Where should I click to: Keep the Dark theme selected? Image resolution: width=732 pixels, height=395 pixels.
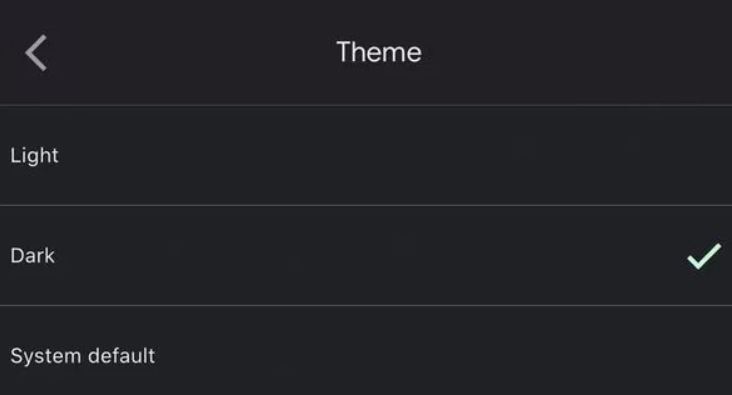pos(366,255)
